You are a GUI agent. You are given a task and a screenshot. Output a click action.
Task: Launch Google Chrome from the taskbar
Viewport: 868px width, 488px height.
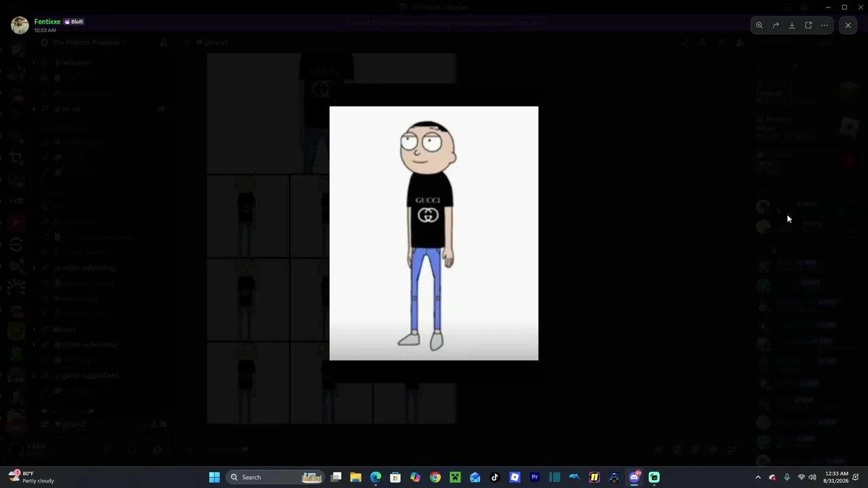[x=435, y=477]
